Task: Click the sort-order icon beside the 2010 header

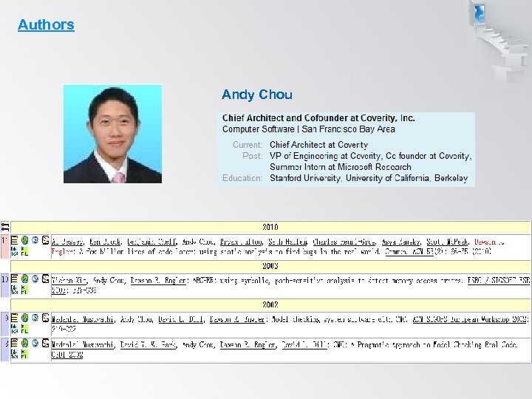Action: tap(4, 227)
